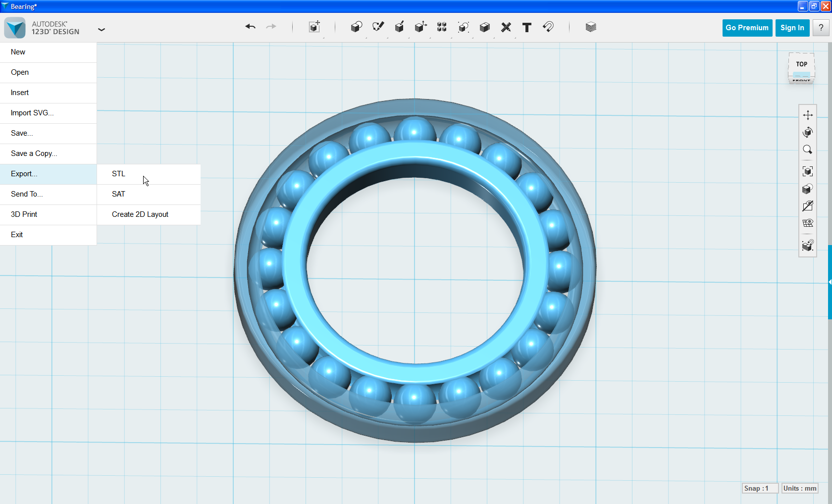
Task: Open the Construct tool icon
Action: click(x=399, y=27)
